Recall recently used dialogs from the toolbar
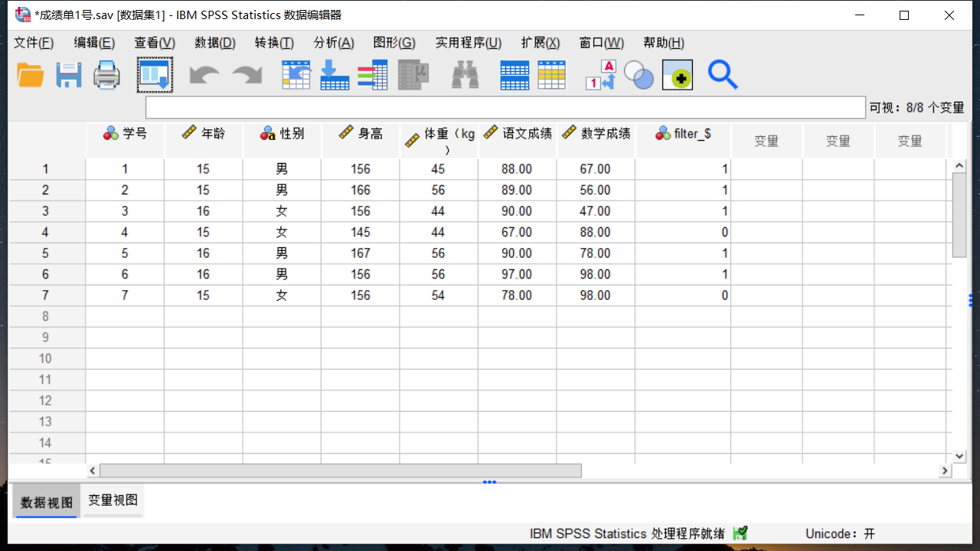Image resolution: width=980 pixels, height=551 pixels. [155, 74]
